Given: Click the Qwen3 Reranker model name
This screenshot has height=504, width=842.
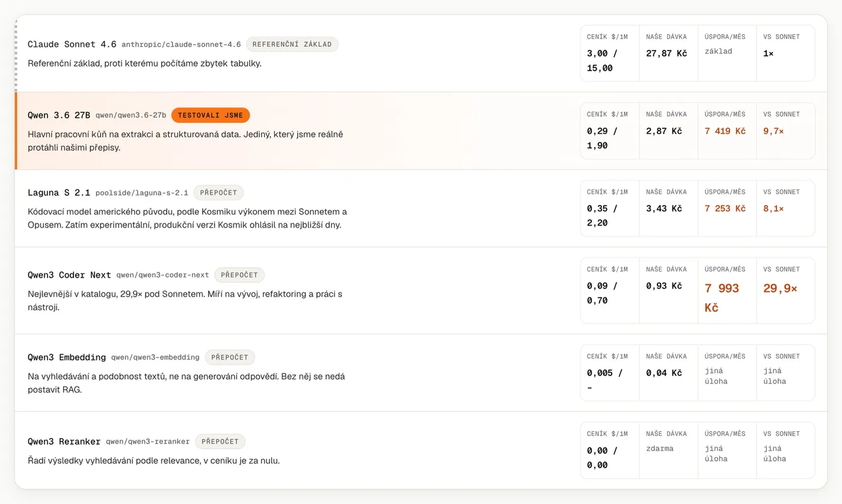Looking at the screenshot, I should pos(64,441).
